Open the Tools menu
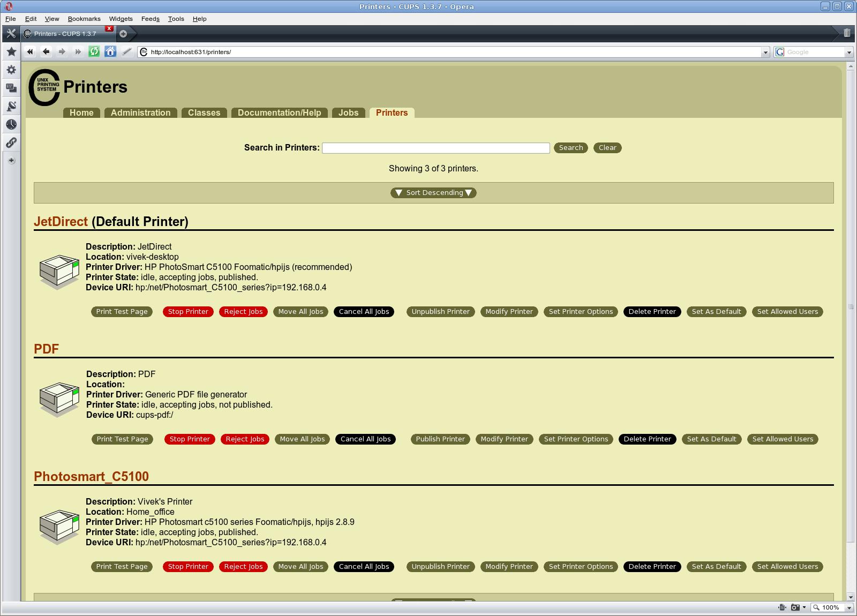The width and height of the screenshot is (857, 616). pyautogui.click(x=176, y=19)
